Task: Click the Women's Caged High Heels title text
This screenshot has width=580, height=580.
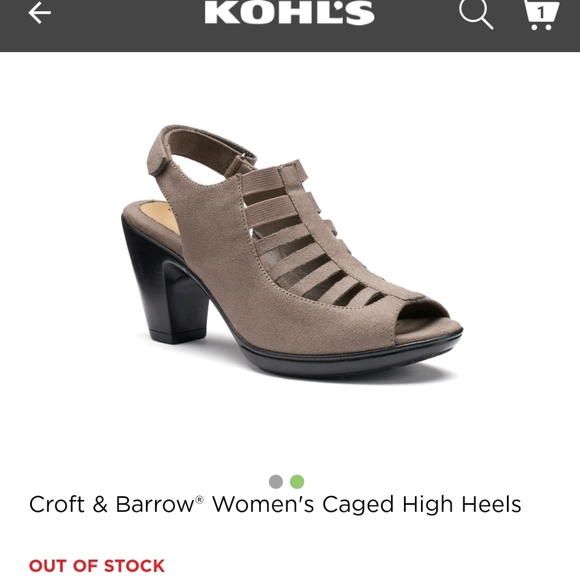Action: point(367,505)
